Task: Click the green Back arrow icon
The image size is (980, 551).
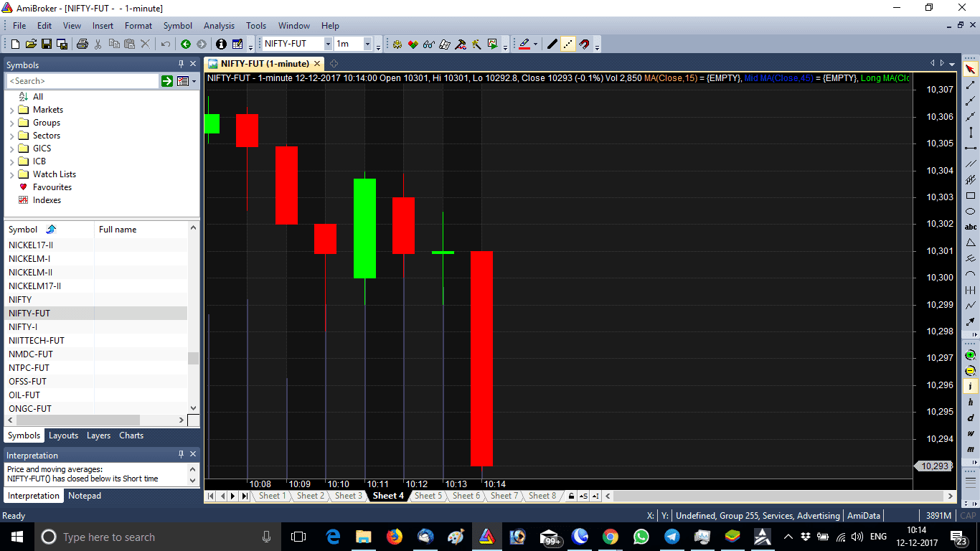Action: tap(186, 44)
